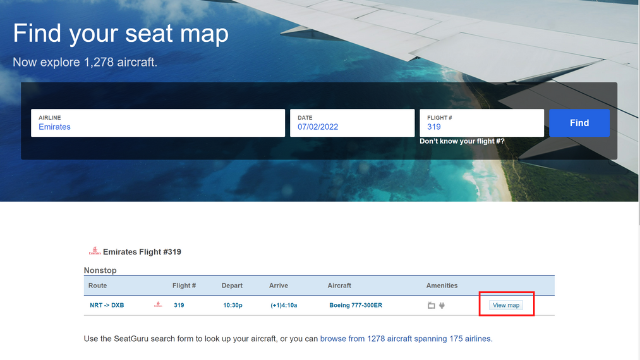Click the flight number 319 link in table
This screenshot has width=640, height=360.
(179, 305)
